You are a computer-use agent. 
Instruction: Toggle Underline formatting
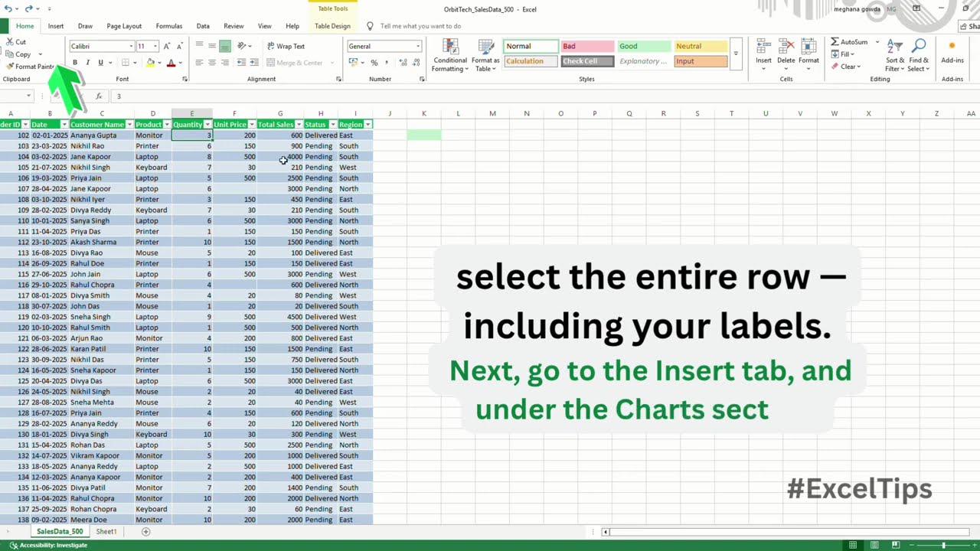click(100, 63)
